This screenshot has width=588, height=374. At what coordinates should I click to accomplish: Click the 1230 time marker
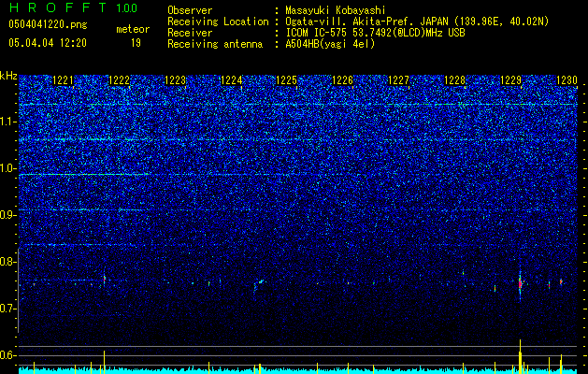[x=566, y=80]
